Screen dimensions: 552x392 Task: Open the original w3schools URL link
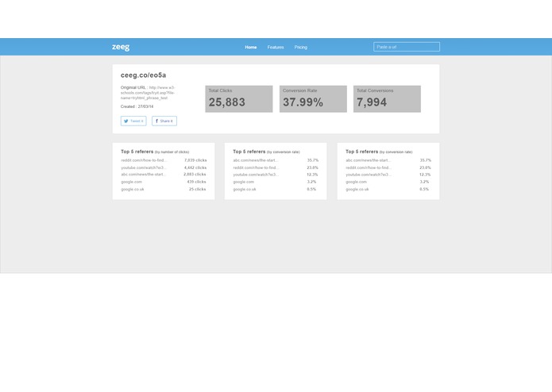coord(148,93)
